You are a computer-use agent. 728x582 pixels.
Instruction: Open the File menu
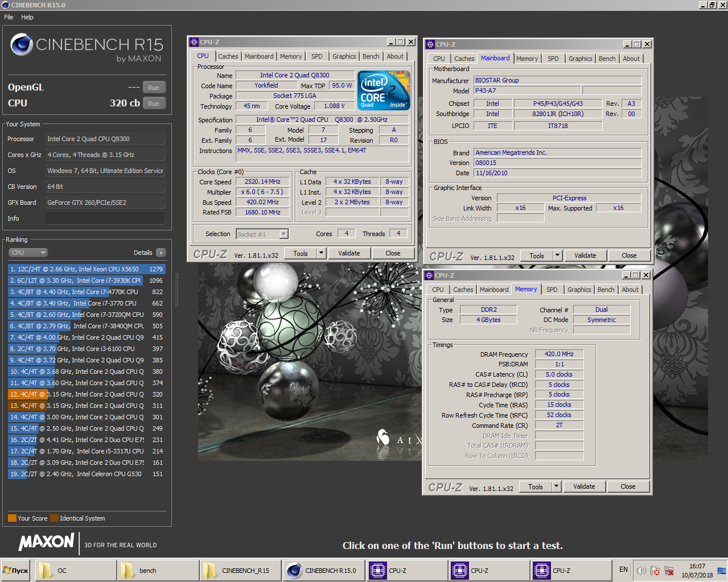click(x=9, y=17)
